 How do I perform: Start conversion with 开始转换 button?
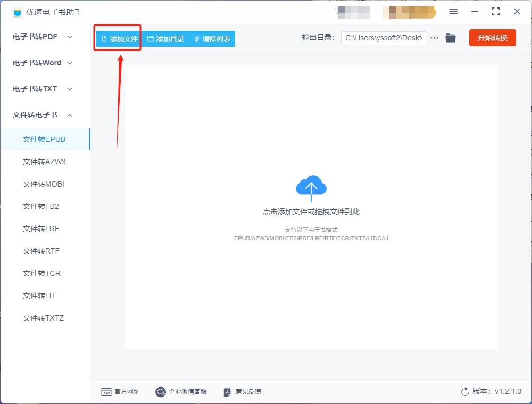[x=492, y=38]
